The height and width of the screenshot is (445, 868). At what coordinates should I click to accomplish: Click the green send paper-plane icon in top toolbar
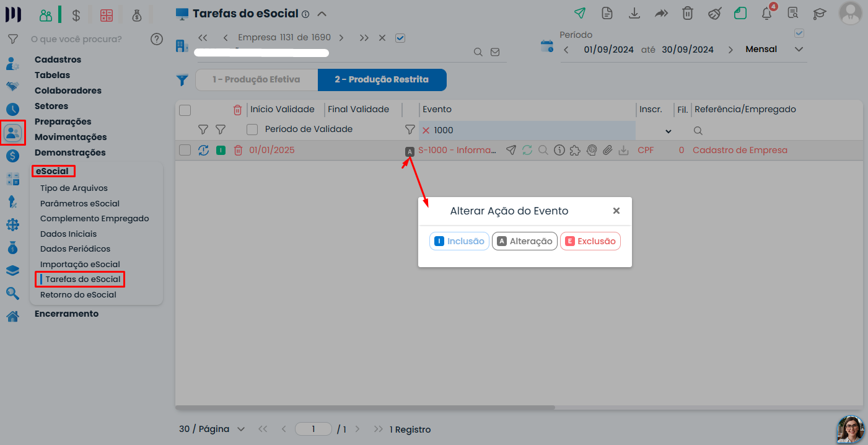coord(579,13)
